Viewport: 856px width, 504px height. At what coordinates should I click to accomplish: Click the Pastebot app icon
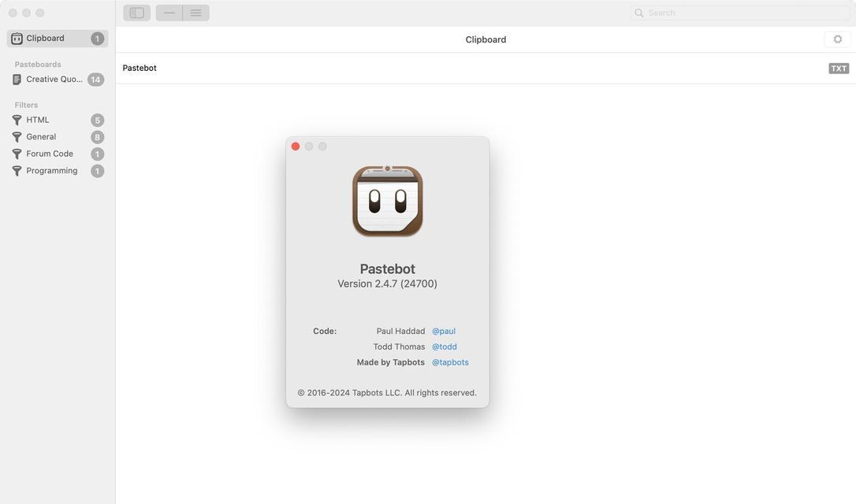(388, 202)
